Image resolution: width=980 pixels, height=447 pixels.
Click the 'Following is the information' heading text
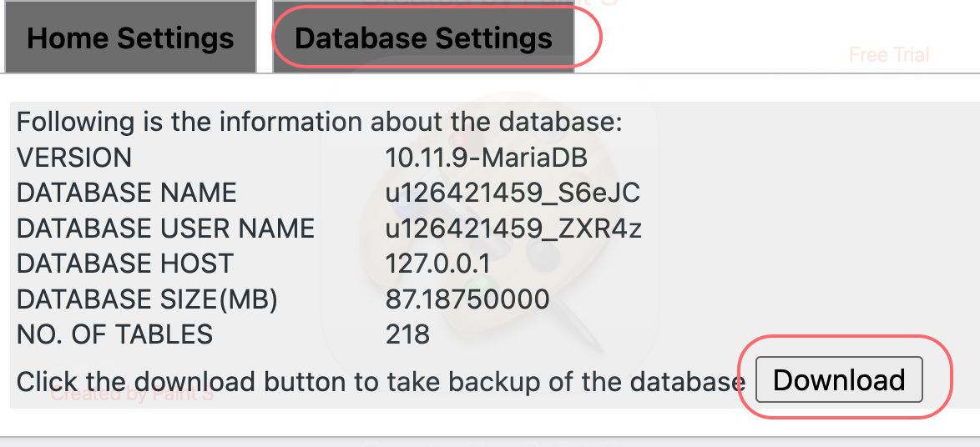(320, 123)
